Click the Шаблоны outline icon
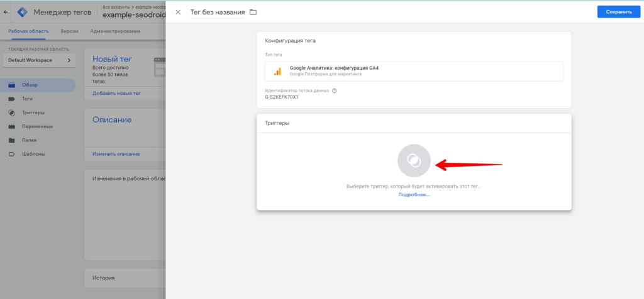Screen dimensions: 644x299 (12, 155)
